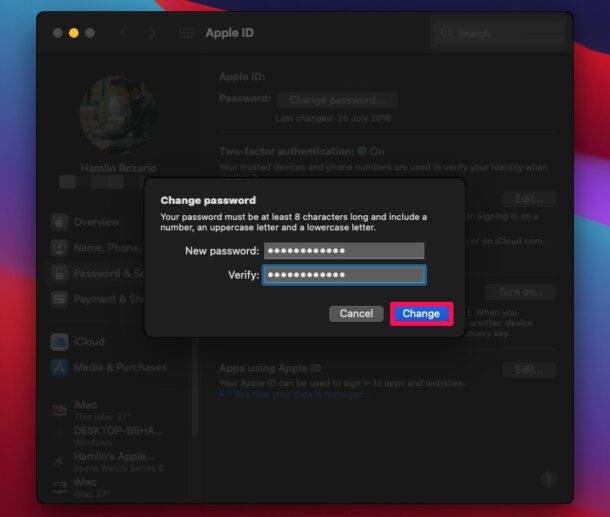Click the Turn on… button
Image resolution: width=610 pixels, height=517 pixels.
[521, 292]
